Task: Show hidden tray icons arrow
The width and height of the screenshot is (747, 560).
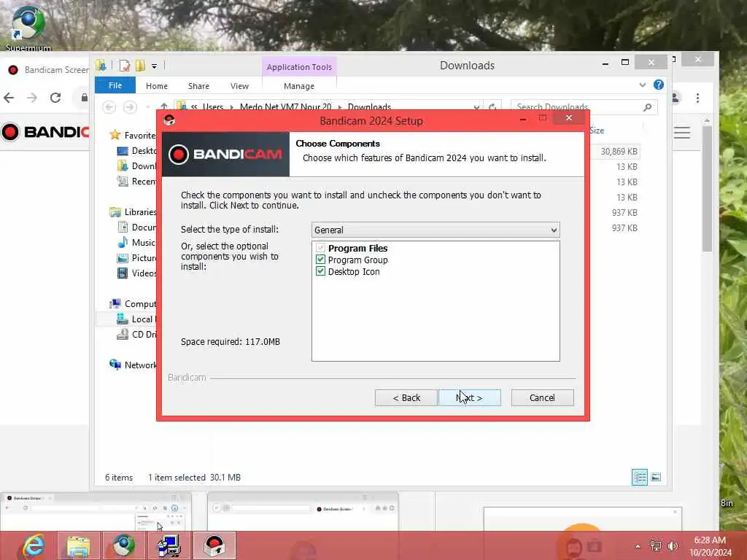Action: tap(638, 546)
